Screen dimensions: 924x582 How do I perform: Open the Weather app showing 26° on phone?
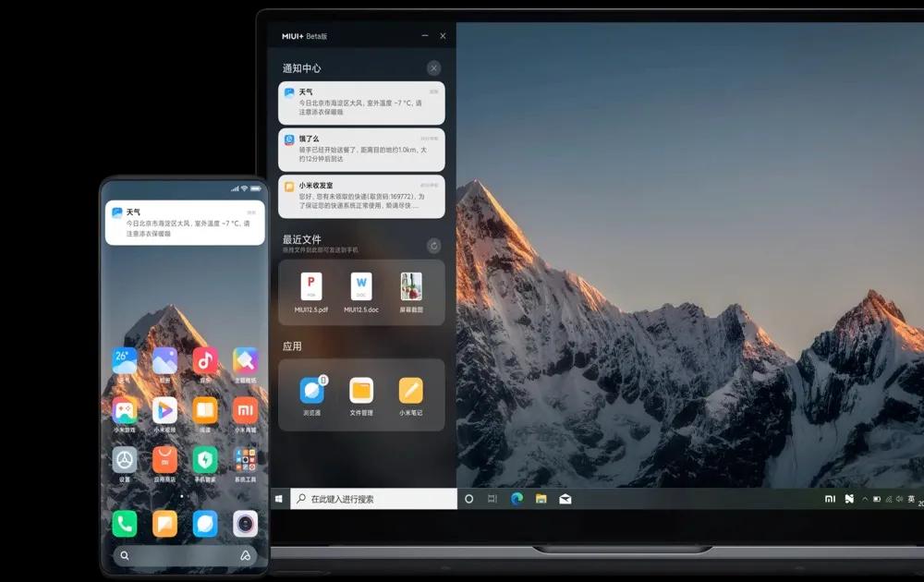125,360
